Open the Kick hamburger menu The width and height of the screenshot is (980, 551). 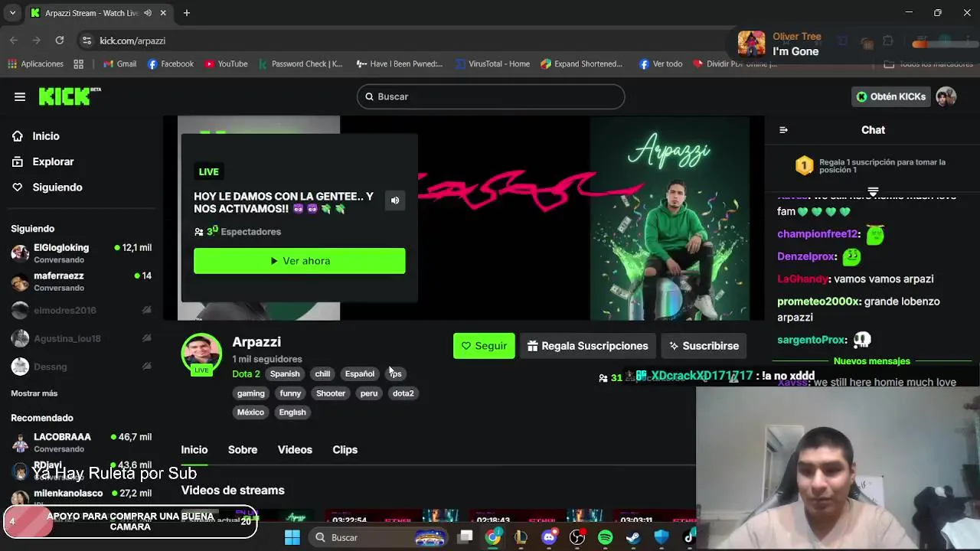click(x=20, y=96)
